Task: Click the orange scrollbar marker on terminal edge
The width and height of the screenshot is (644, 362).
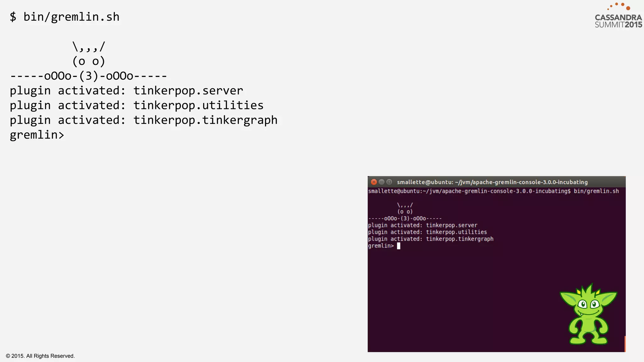Action: coord(625,344)
